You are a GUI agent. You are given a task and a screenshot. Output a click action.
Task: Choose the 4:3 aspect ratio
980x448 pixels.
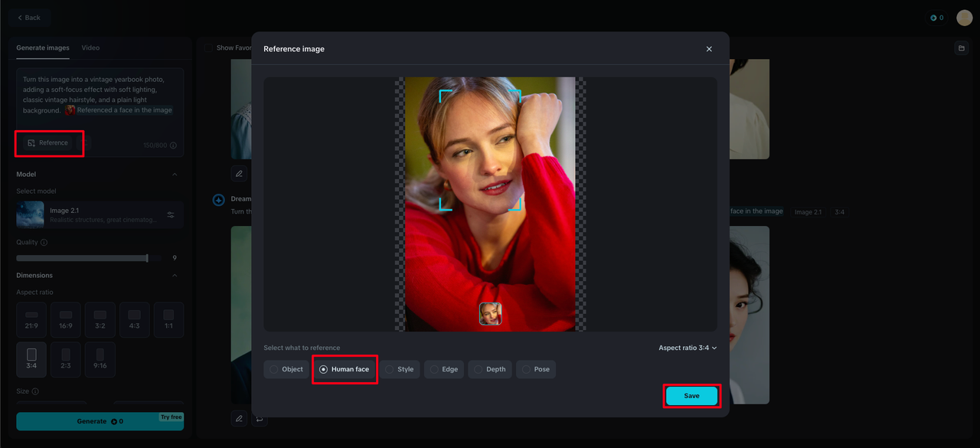[135, 320]
